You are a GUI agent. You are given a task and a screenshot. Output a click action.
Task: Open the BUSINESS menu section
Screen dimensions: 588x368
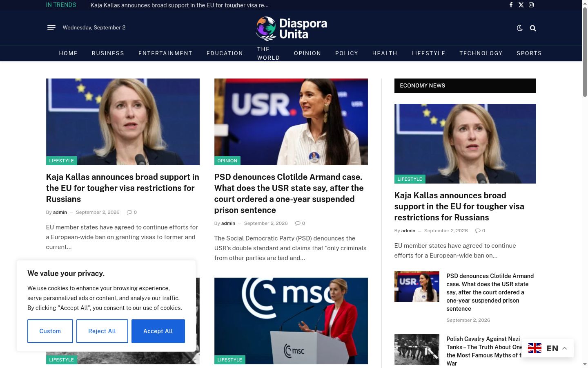[108, 53]
